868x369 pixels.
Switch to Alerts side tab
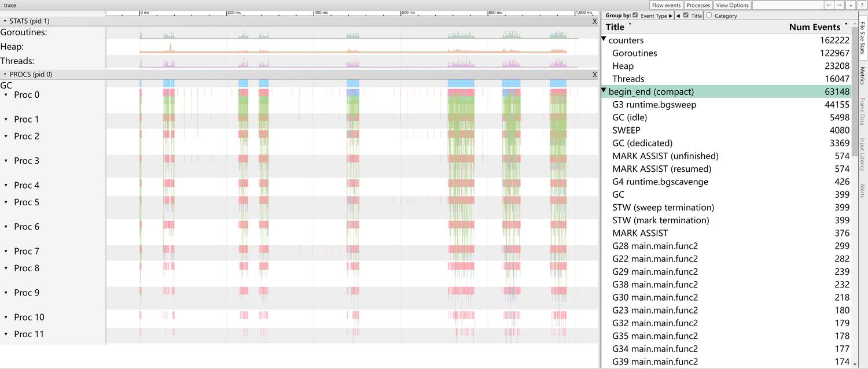[x=862, y=191]
